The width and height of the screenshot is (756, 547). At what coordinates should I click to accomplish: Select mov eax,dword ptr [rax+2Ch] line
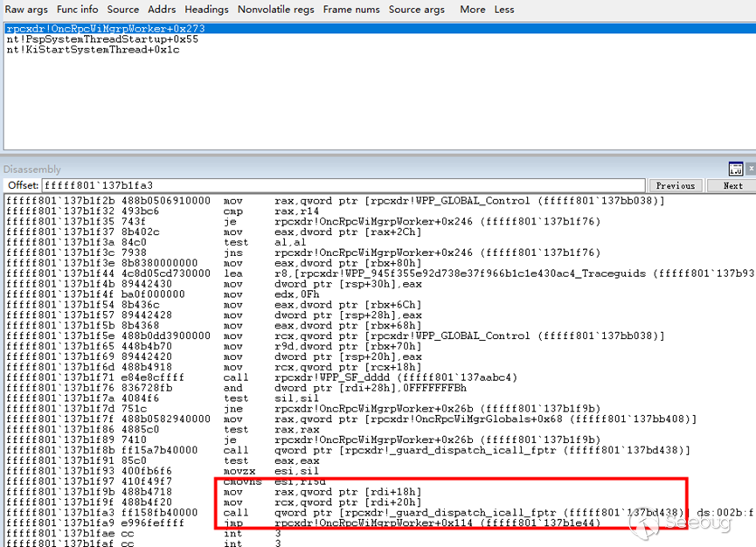click(x=214, y=232)
